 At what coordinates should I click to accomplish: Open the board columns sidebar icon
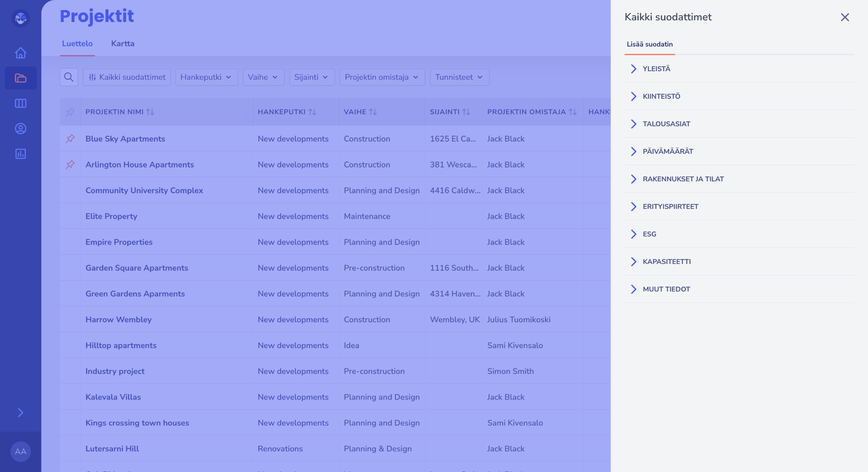click(x=20, y=103)
